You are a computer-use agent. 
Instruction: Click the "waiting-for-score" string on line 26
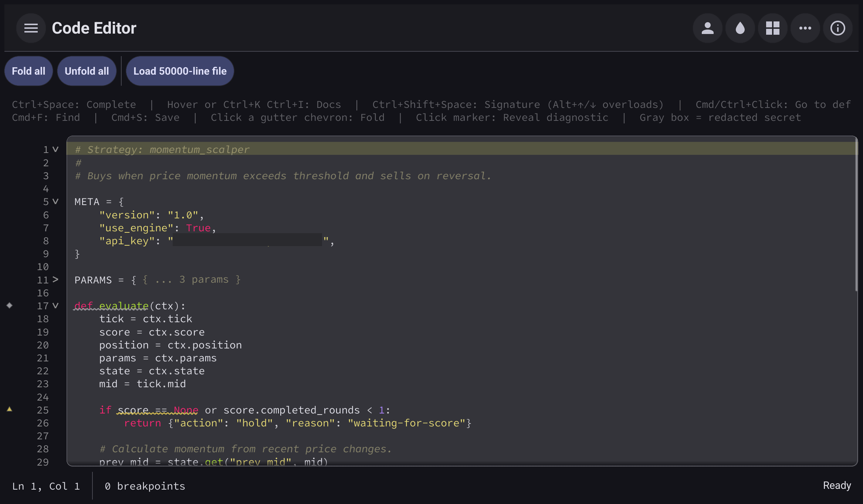point(407,423)
